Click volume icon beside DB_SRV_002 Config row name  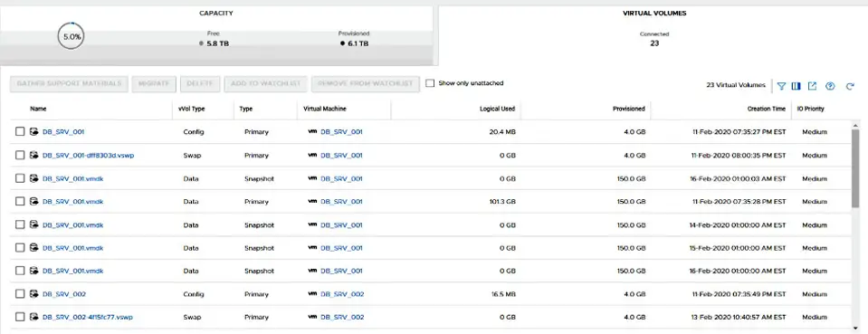coord(33,294)
